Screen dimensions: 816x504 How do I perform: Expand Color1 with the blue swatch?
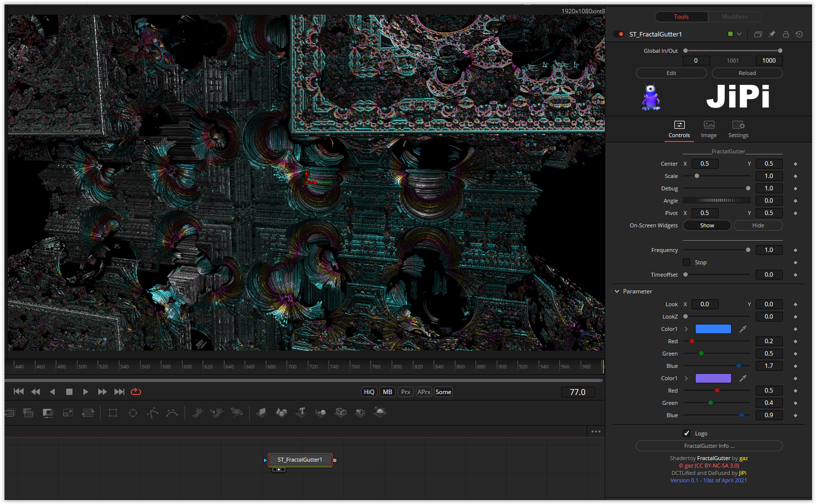686,329
